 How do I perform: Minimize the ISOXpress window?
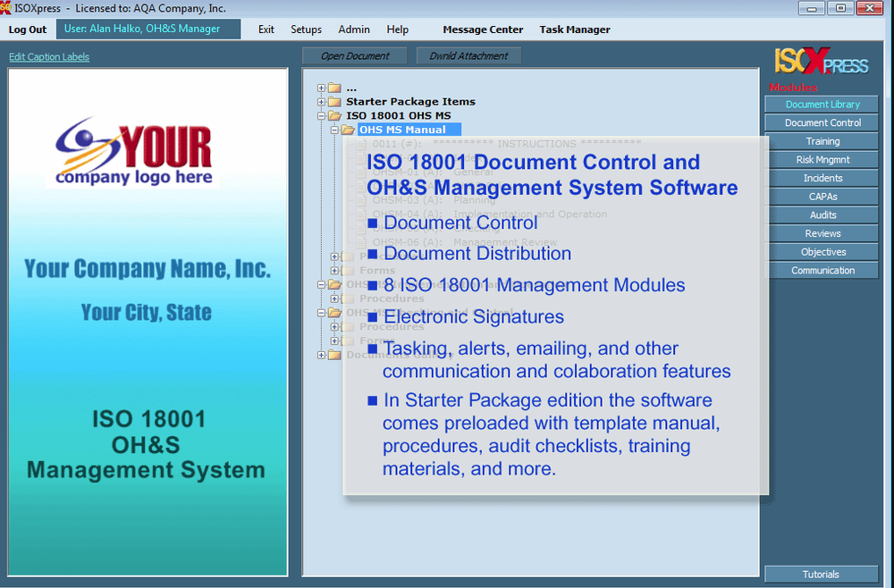point(811,8)
